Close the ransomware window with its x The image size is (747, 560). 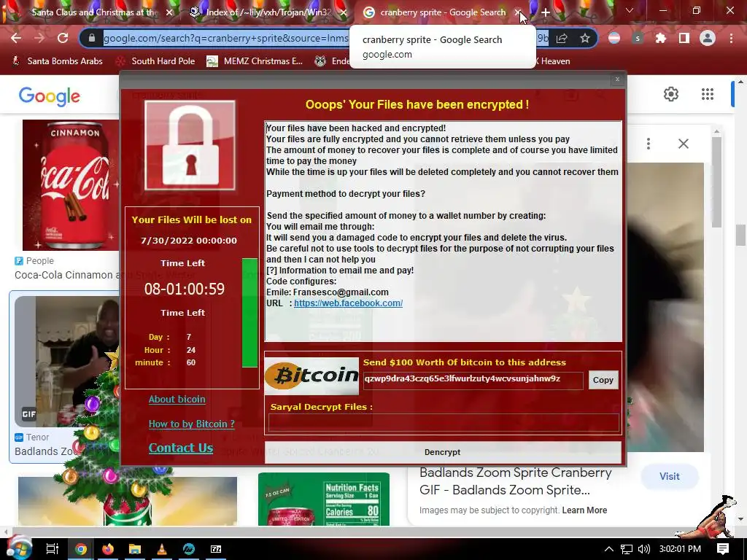[x=617, y=79]
